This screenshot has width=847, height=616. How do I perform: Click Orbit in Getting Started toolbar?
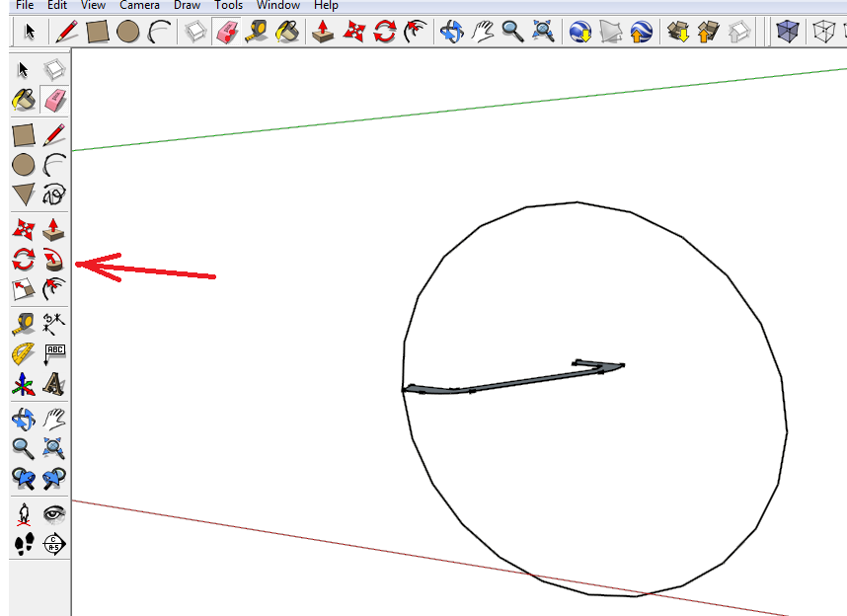[x=451, y=32]
